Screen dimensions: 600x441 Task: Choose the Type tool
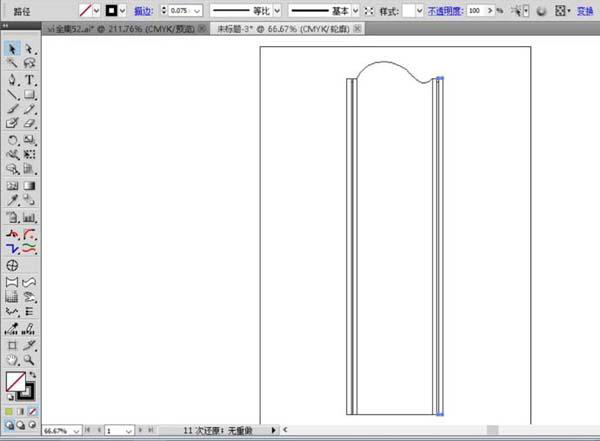[29, 80]
